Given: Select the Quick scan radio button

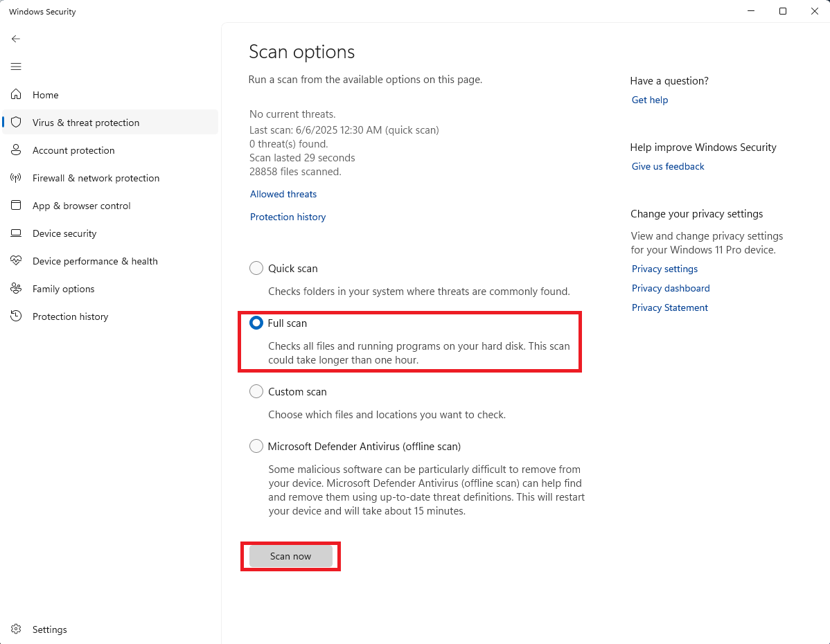Looking at the screenshot, I should (x=256, y=268).
